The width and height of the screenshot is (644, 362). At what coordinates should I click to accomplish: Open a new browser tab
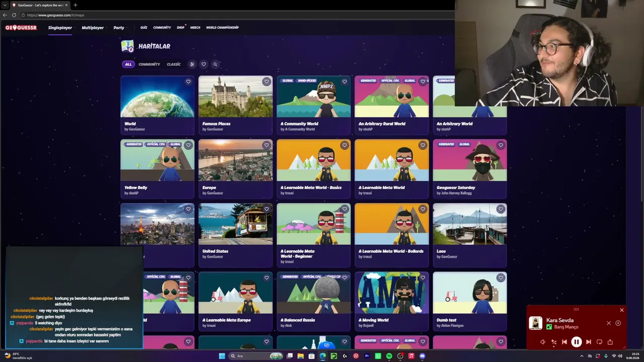[x=75, y=5]
